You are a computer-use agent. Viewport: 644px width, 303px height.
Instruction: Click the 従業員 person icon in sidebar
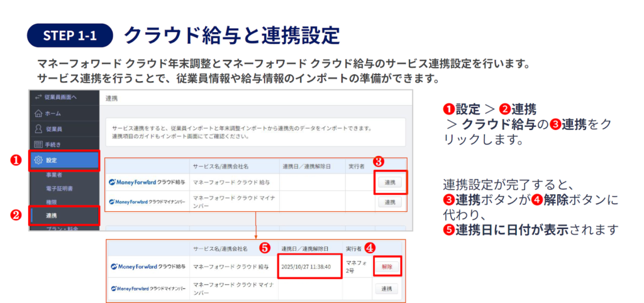coord(38,128)
